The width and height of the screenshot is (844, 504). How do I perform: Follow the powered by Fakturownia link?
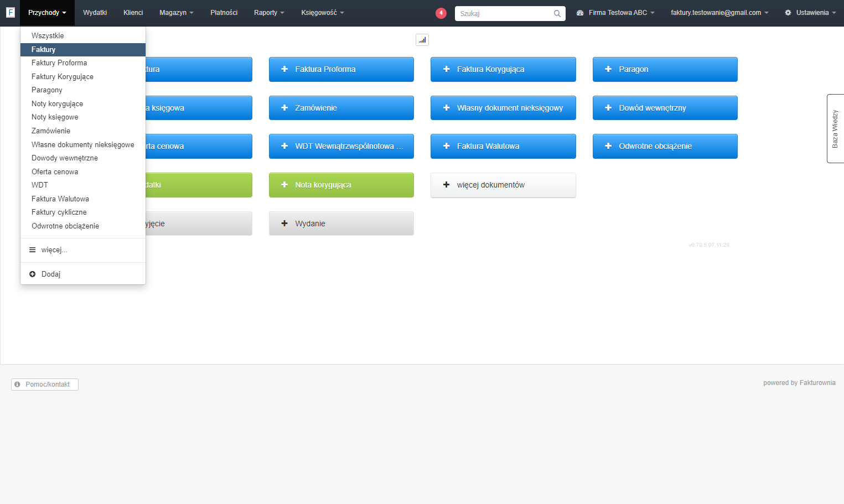799,383
